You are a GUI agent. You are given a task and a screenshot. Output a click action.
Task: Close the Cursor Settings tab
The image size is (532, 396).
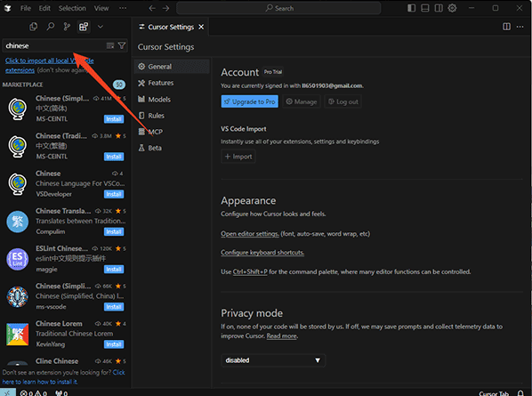click(201, 27)
